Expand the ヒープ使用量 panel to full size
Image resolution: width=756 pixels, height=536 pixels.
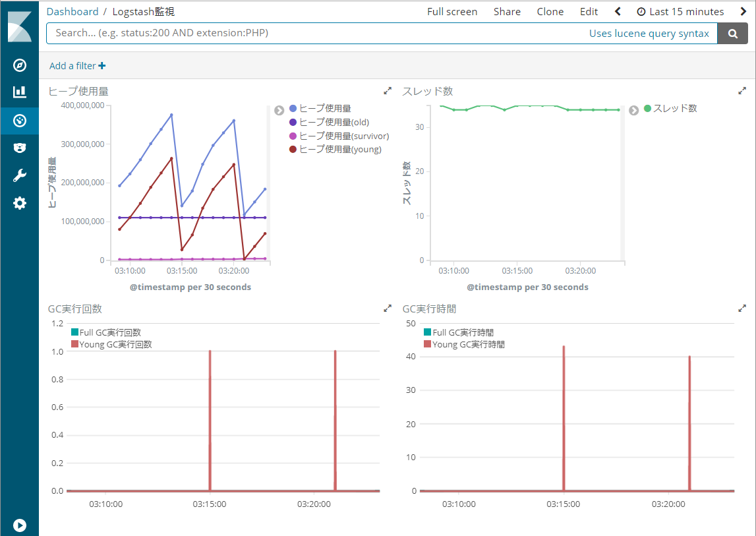[x=387, y=91]
